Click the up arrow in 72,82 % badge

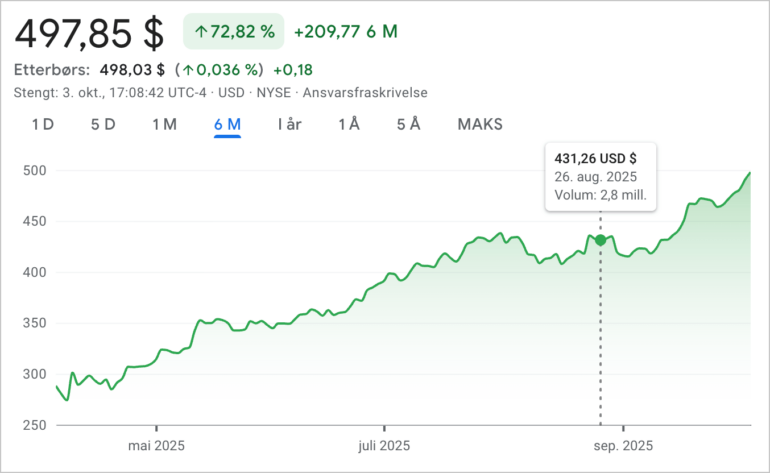[x=201, y=32]
